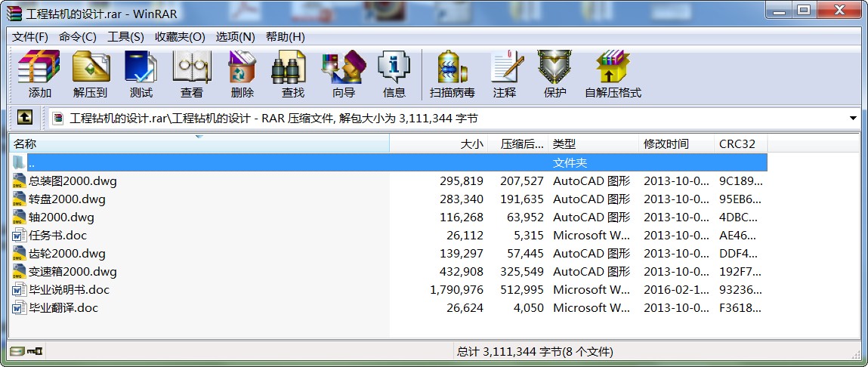Click the 2016-02-1... modified date cell
The height and width of the screenshot is (367, 868).
pos(676,289)
